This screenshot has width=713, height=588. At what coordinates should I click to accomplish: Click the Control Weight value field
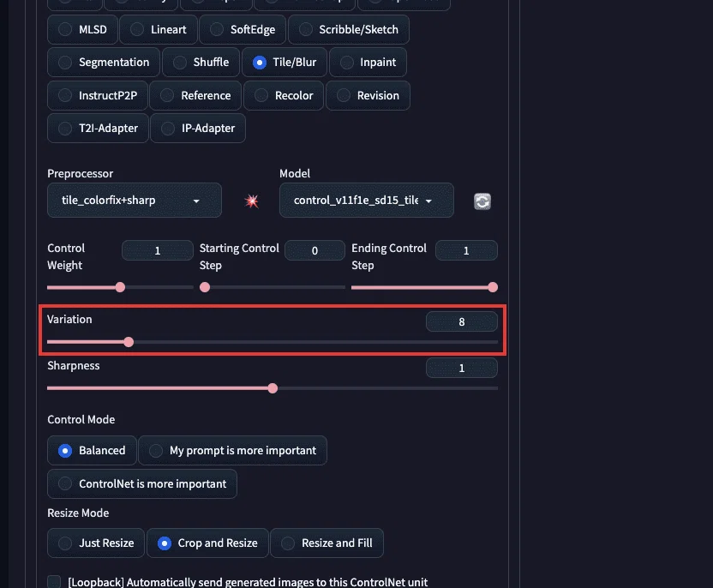click(x=158, y=250)
